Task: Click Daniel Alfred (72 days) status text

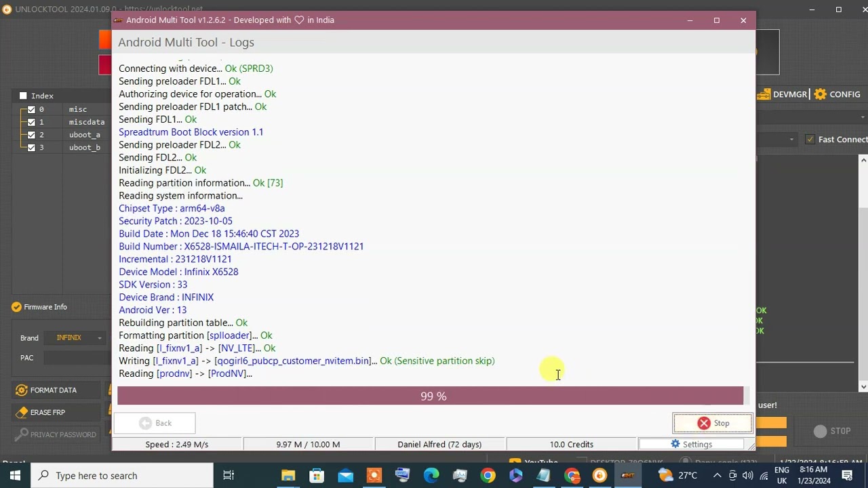Action: point(439,445)
